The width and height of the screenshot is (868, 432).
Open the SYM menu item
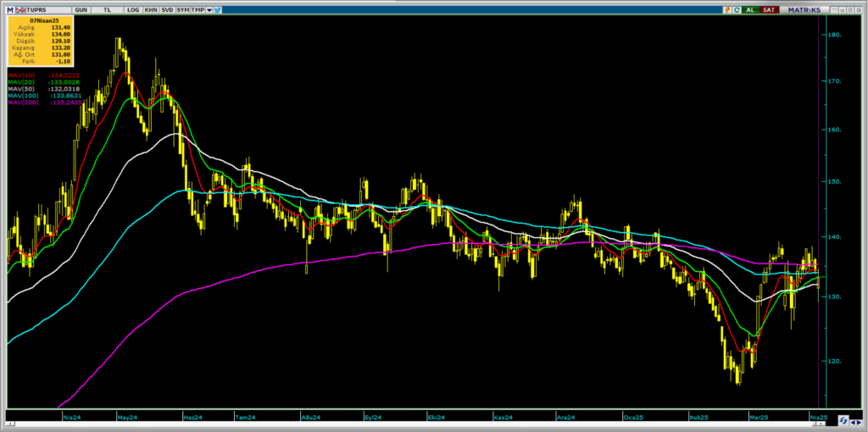[183, 9]
